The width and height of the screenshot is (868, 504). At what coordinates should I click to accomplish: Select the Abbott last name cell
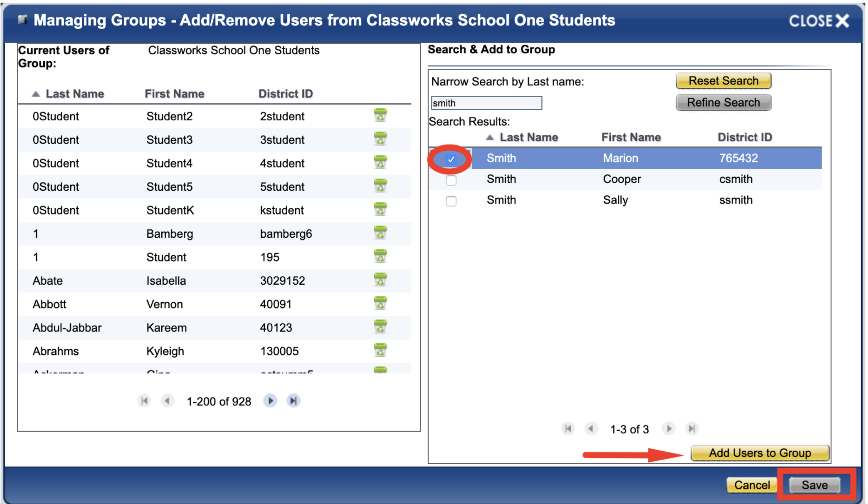tap(50, 304)
